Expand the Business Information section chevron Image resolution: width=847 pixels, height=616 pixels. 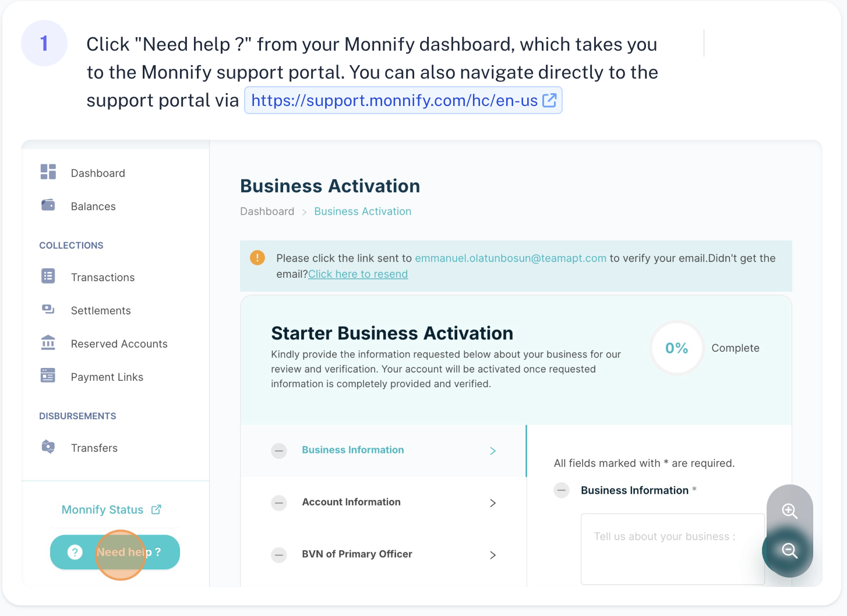pos(493,451)
